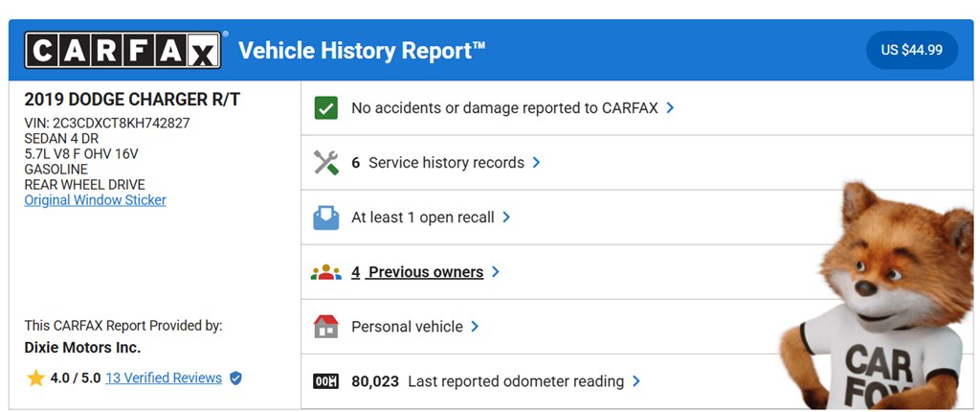Viewport: 980px width, 412px height.
Task: Open the 4 Previous owners link
Action: (x=417, y=272)
